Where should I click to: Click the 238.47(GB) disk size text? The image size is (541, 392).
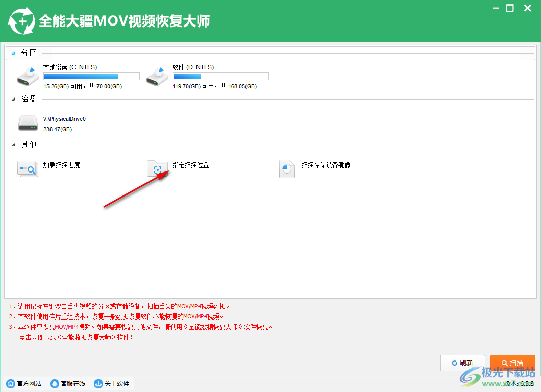(x=58, y=129)
